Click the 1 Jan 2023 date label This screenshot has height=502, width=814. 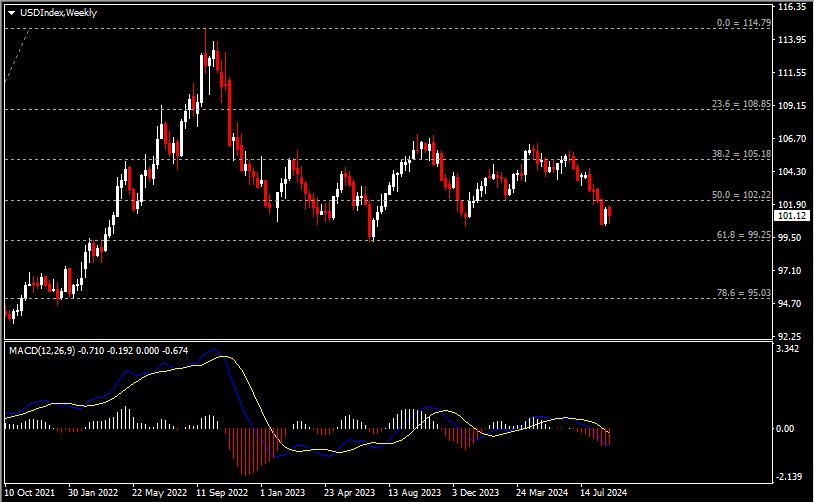(282, 492)
